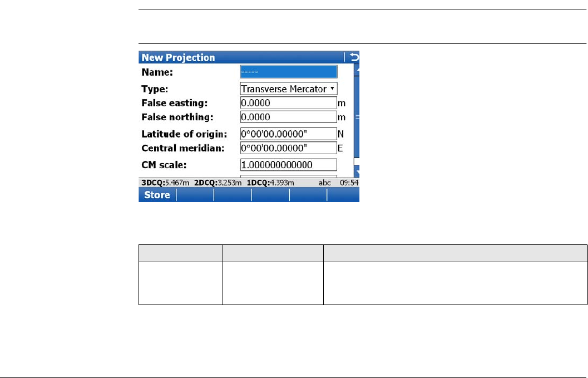Tap the Store softkey button
Image resolution: width=588 pixels, height=378 pixels.
click(x=157, y=195)
